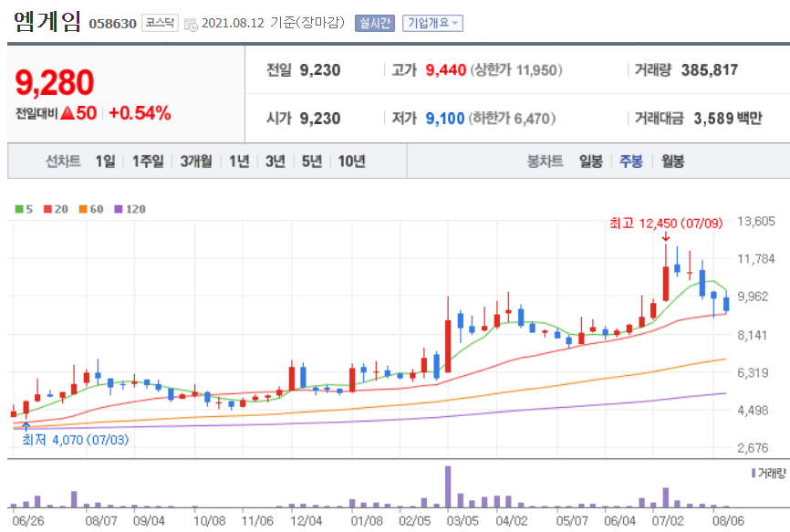Click the purple 120 moving-average swatch
The image size is (790, 532).
119,209
